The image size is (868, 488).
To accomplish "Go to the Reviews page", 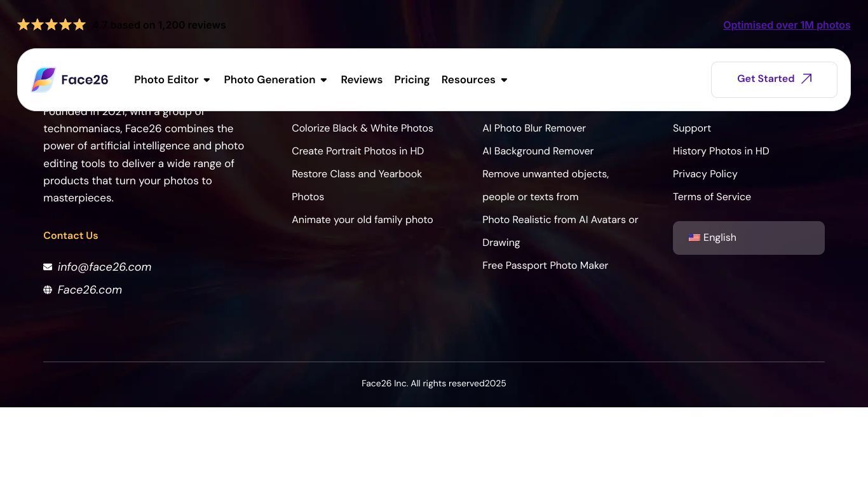I will pos(362,79).
